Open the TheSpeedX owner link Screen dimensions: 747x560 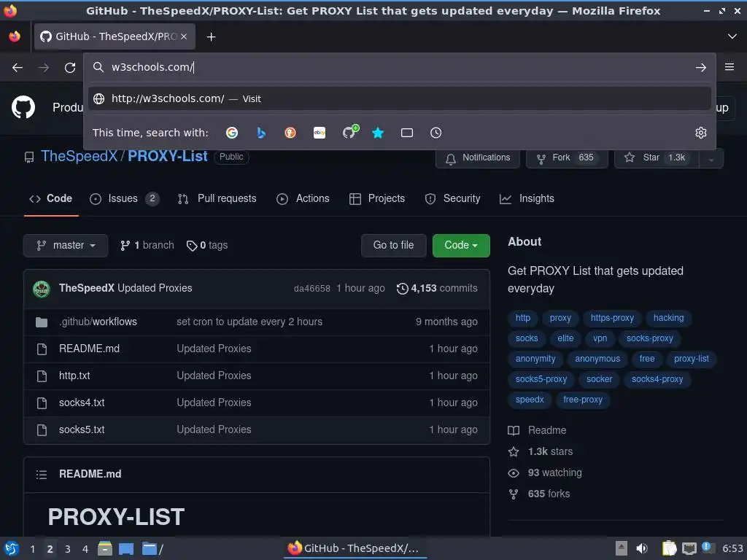pyautogui.click(x=79, y=156)
